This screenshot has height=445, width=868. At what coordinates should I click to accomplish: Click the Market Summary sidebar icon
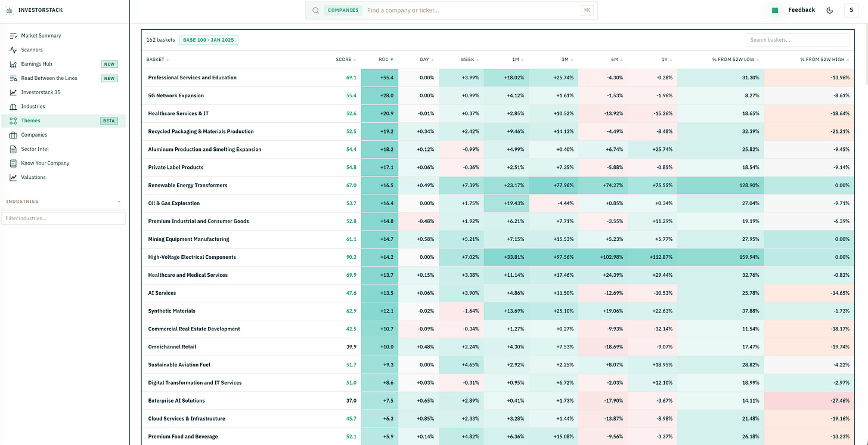tap(14, 36)
